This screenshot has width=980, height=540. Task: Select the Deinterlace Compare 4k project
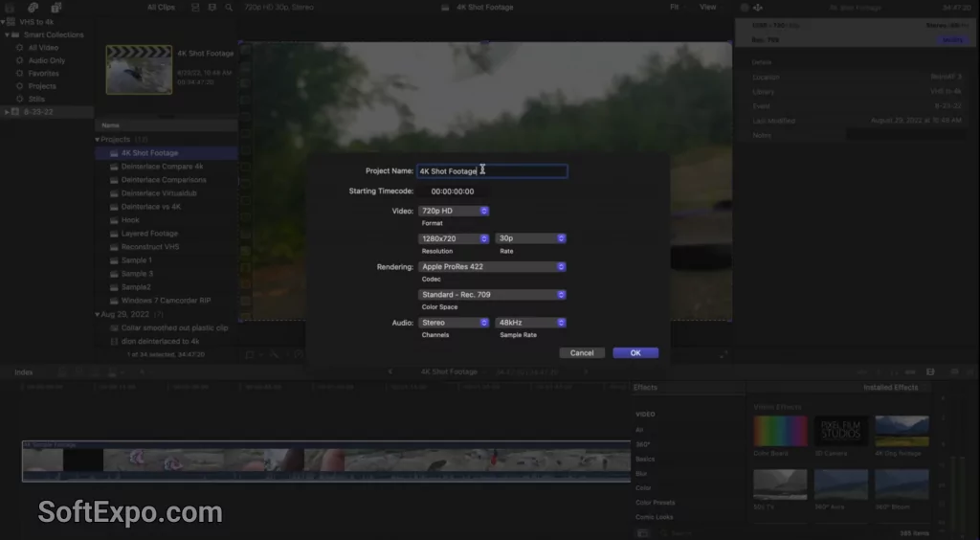162,167
